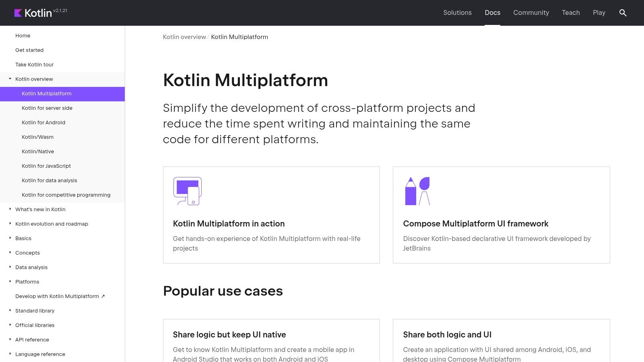Click the Kotlin Multiplatform in action devices icon
This screenshot has height=362, width=644.
pyautogui.click(x=188, y=191)
